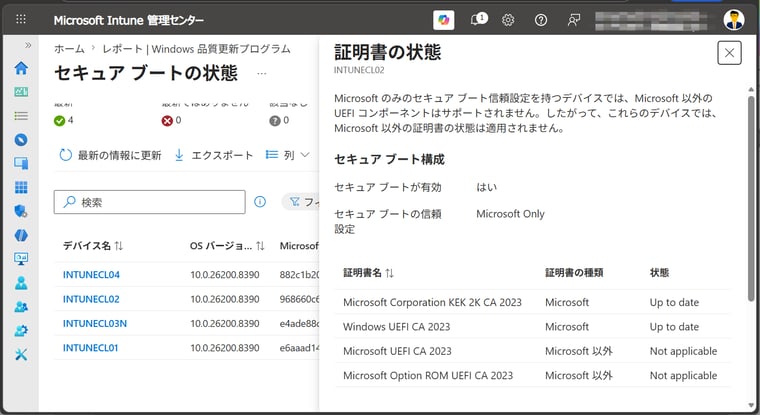Viewport: 760px width, 415px height.
Task: Click the panel scrollbar up arrow
Action: click(751, 89)
